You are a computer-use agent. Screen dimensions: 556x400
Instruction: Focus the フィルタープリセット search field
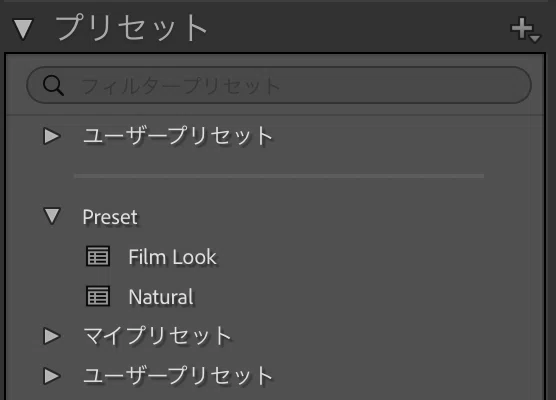point(279,85)
